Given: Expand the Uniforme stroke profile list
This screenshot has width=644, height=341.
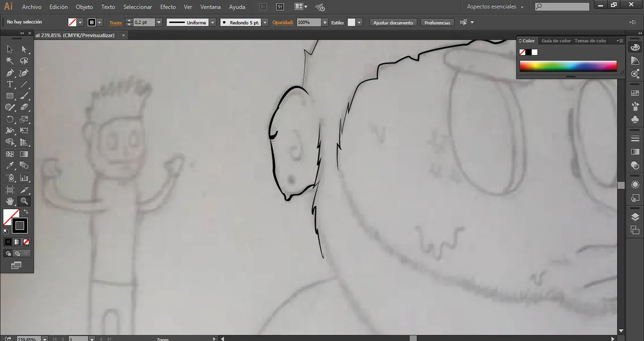Looking at the screenshot, I should (212, 22).
